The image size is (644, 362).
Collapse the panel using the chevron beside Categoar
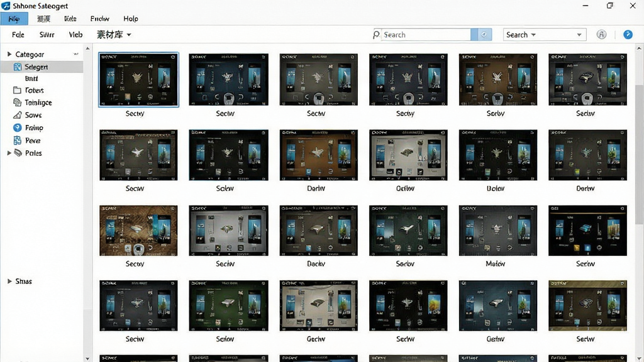click(76, 54)
